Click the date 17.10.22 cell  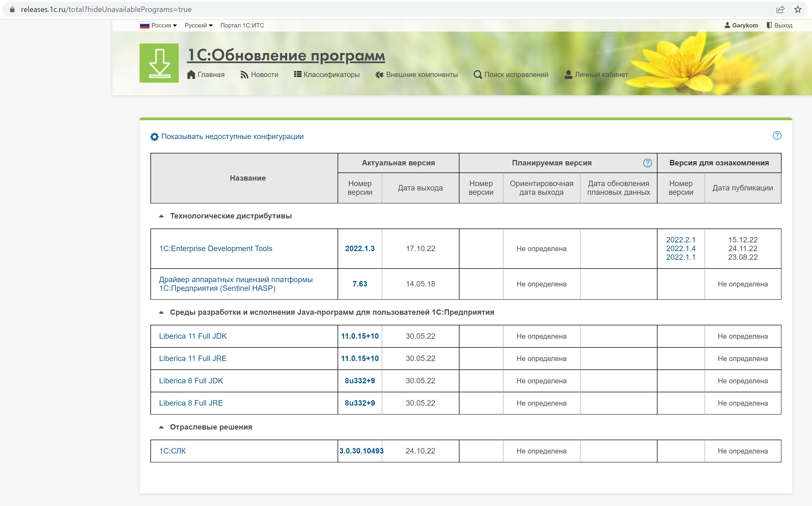pyautogui.click(x=421, y=249)
